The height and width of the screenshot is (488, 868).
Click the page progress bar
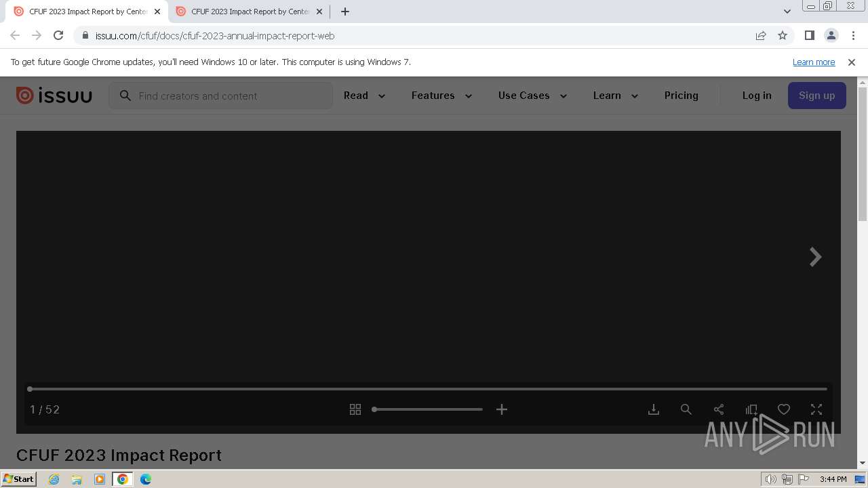[427, 389]
